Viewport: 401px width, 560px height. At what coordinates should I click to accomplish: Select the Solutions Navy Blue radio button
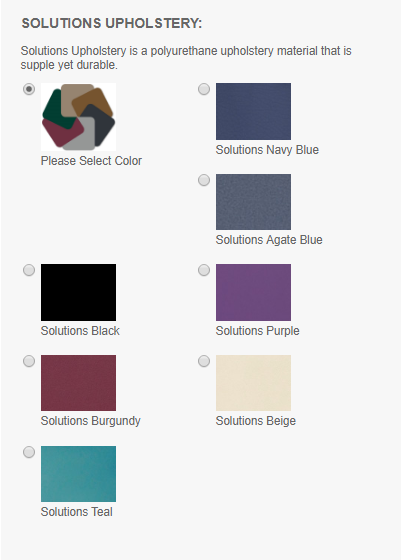pos(204,89)
